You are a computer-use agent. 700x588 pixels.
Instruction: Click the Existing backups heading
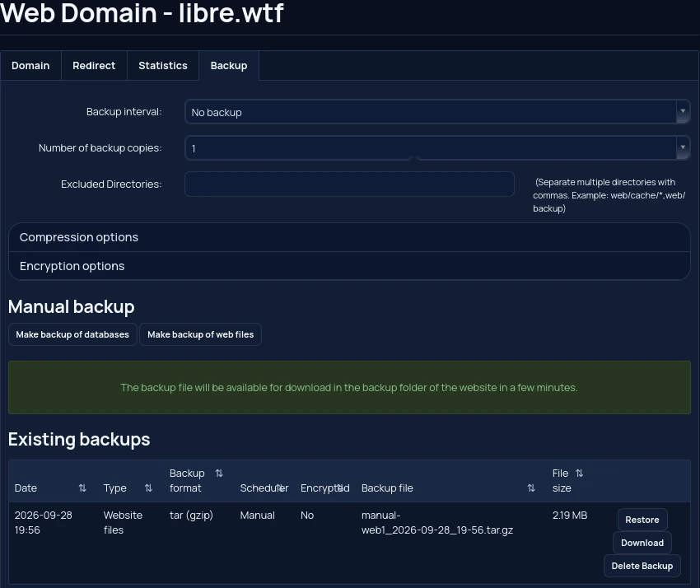pyautogui.click(x=79, y=439)
